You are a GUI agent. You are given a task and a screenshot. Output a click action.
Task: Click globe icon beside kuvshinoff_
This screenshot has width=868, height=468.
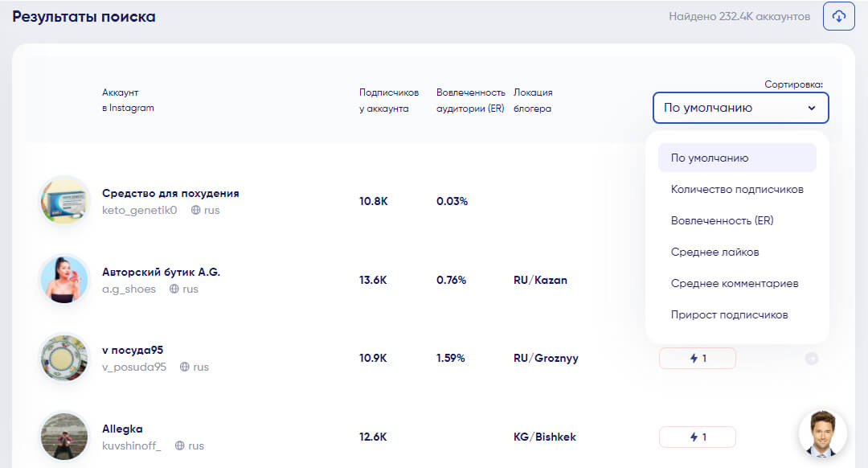180,445
